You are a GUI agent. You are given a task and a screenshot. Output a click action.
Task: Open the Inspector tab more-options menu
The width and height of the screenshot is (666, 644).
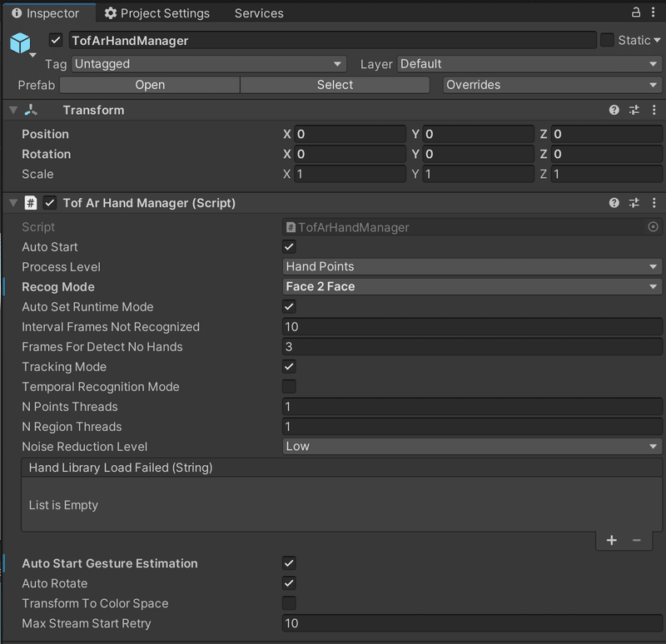[654, 12]
